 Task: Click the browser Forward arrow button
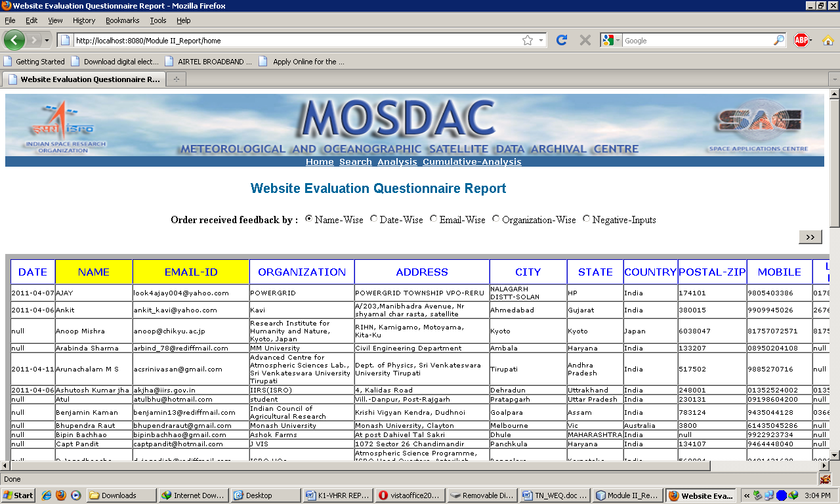tap(33, 40)
